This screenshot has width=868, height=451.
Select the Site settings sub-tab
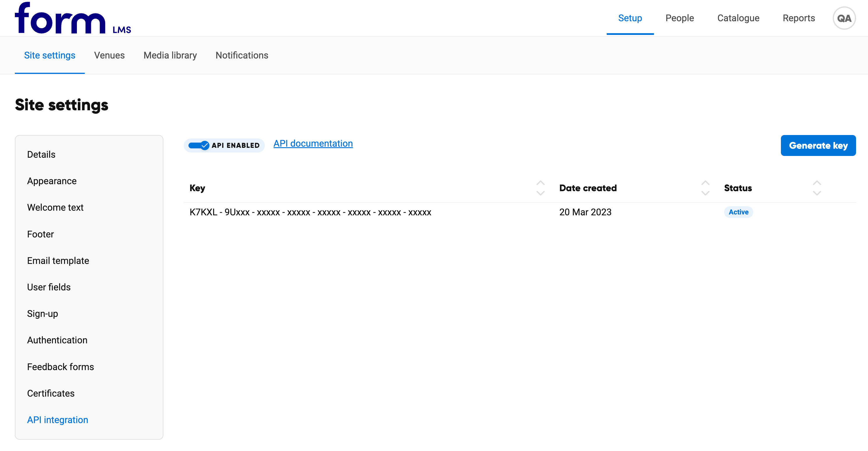[x=50, y=55]
